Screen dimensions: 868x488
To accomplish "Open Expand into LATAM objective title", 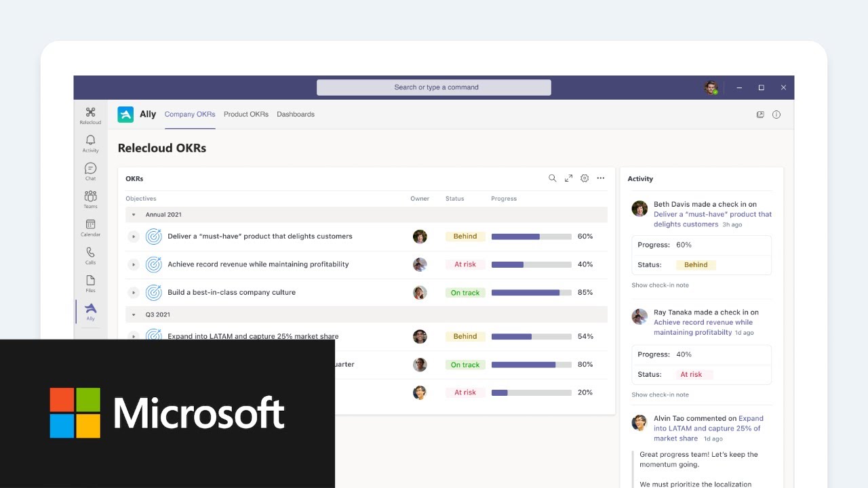I will tap(253, 336).
